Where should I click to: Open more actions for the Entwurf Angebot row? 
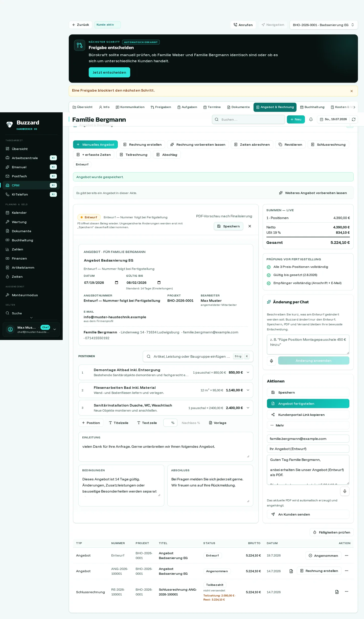[x=347, y=556]
